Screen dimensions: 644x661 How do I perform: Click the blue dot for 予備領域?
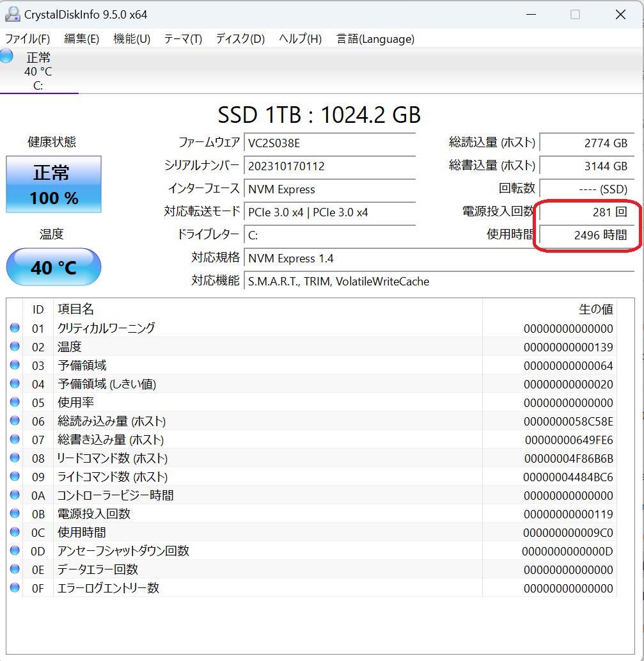tap(15, 365)
